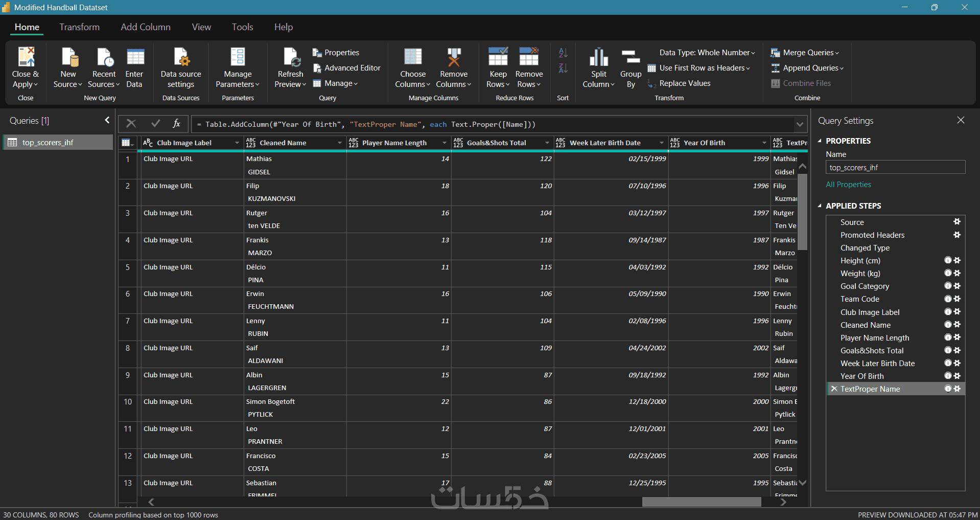This screenshot has height=520, width=980.
Task: Click the Keep Rows icon
Action: (498, 57)
